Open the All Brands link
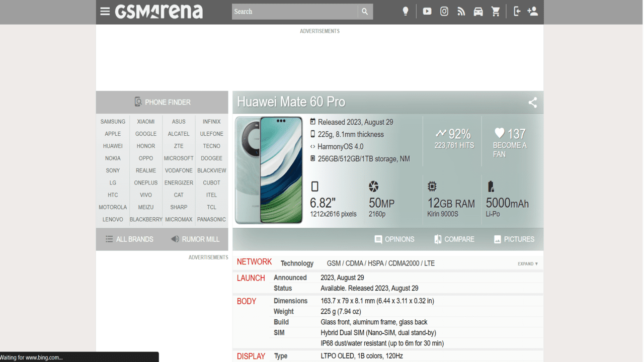The width and height of the screenshot is (644, 362). (x=129, y=239)
